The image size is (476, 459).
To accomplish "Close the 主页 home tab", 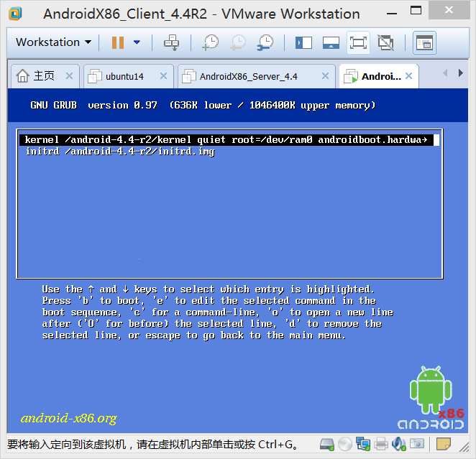I will pyautogui.click(x=69, y=76).
